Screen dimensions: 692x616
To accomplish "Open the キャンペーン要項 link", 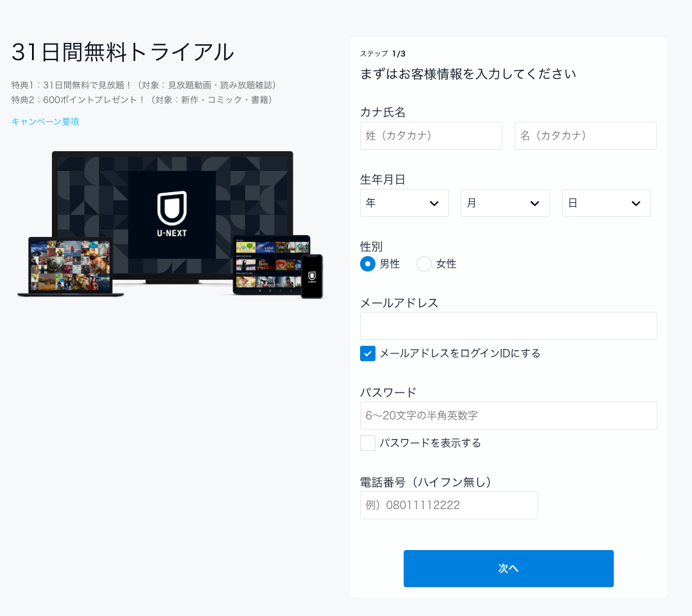I will pos(45,122).
